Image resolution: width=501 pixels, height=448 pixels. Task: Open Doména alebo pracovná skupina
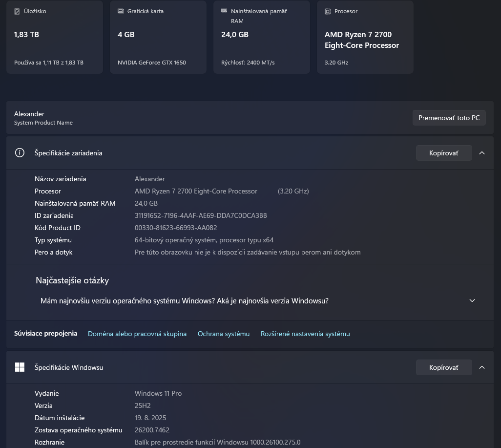137,334
